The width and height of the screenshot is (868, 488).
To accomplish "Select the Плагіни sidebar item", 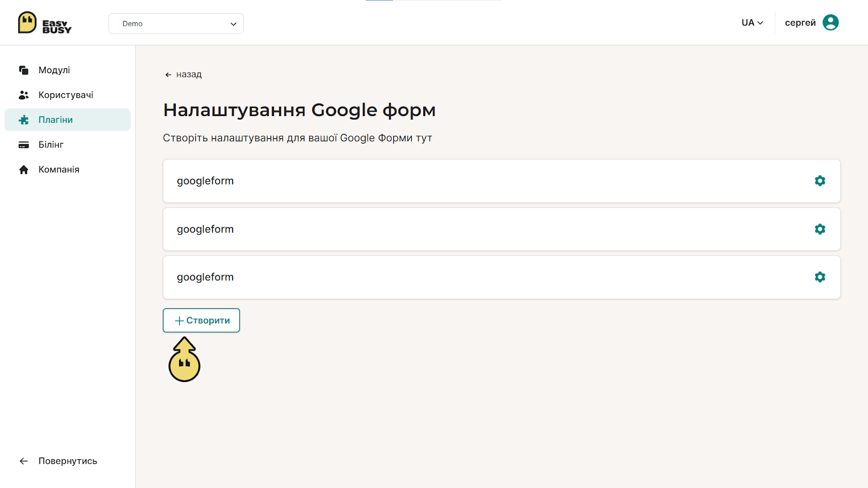I will [x=67, y=120].
